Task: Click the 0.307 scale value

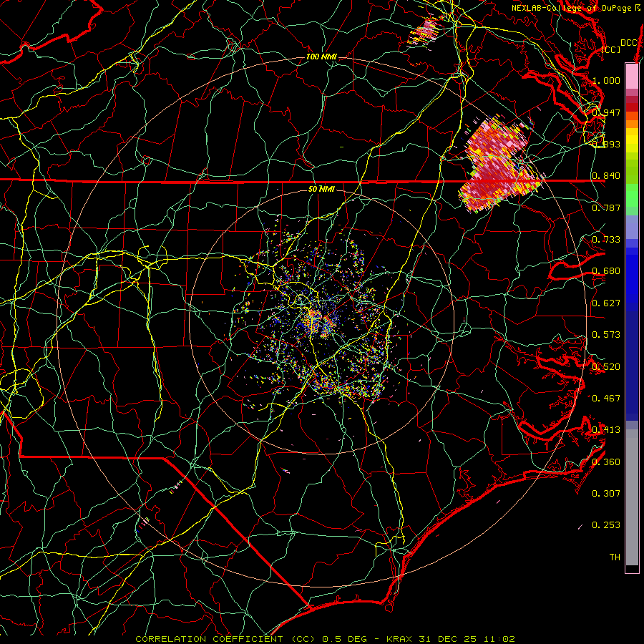Action: (x=606, y=493)
